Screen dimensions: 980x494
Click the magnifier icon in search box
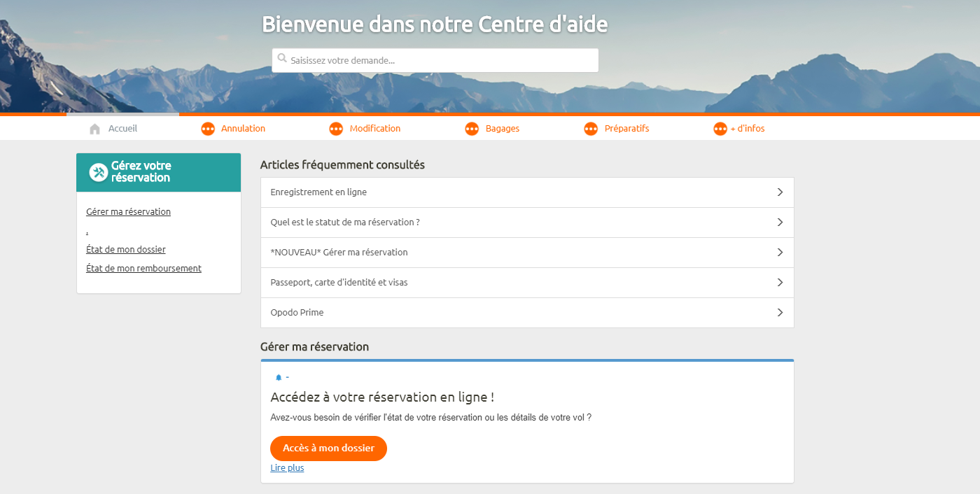[282, 59]
